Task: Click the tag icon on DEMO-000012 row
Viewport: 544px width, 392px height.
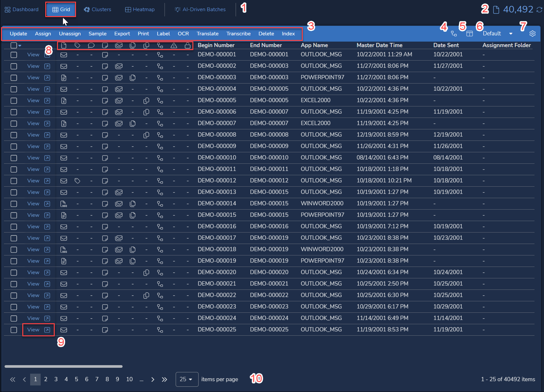Action: point(77,181)
